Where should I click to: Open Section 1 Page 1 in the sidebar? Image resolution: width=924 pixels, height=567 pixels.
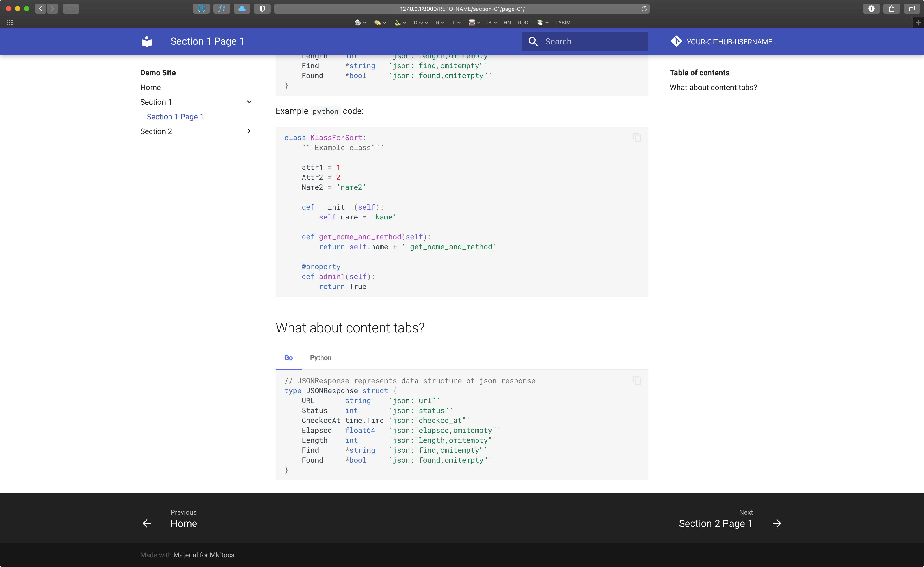tap(175, 116)
